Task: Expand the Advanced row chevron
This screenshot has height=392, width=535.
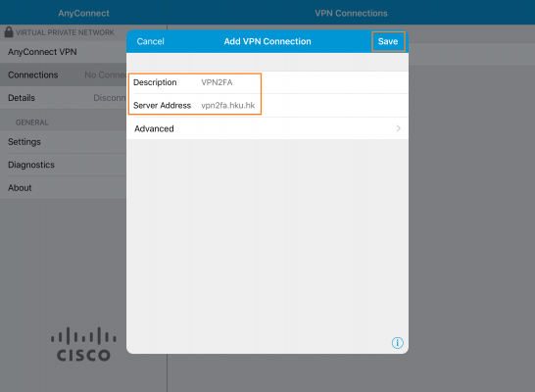Action: (x=398, y=128)
